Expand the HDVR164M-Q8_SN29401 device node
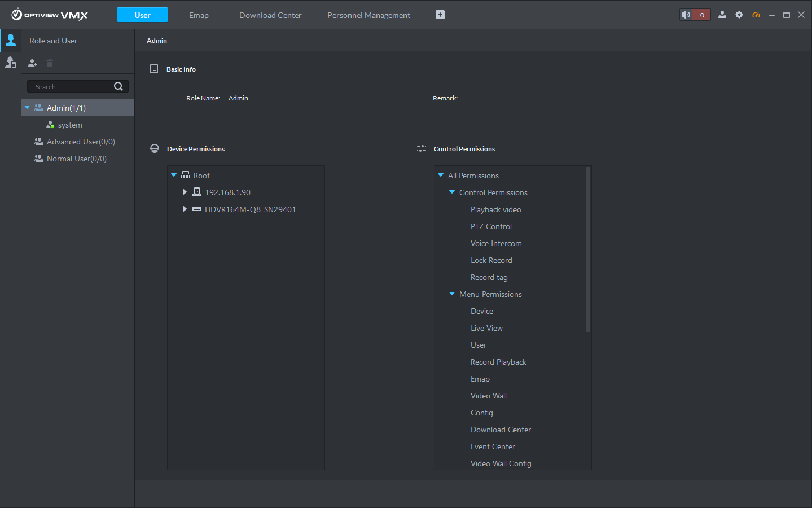 pyautogui.click(x=185, y=209)
